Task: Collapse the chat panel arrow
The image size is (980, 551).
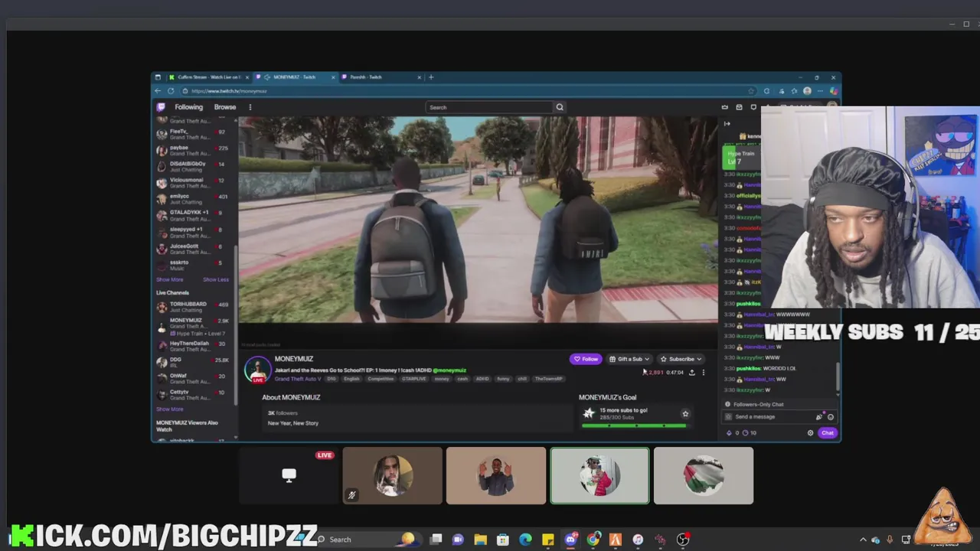Action: point(727,124)
